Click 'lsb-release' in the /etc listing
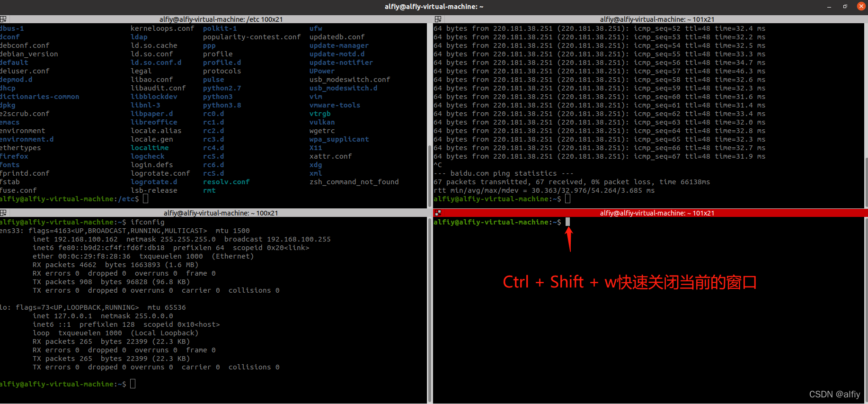 (x=154, y=190)
